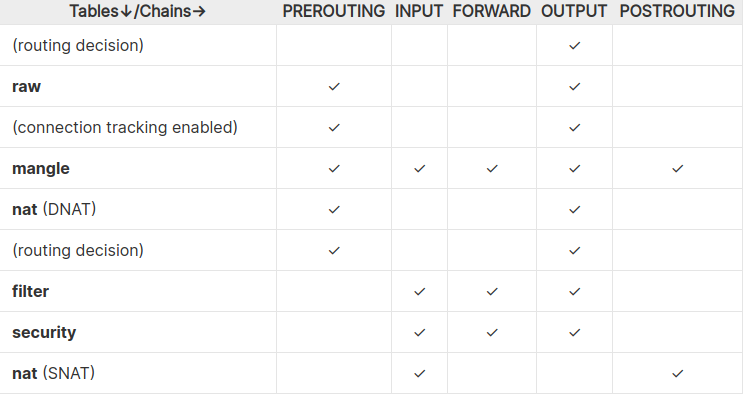Click nat (SNAT) checkmark under POSTROUTING
The width and height of the screenshot is (743, 394).
click(678, 374)
